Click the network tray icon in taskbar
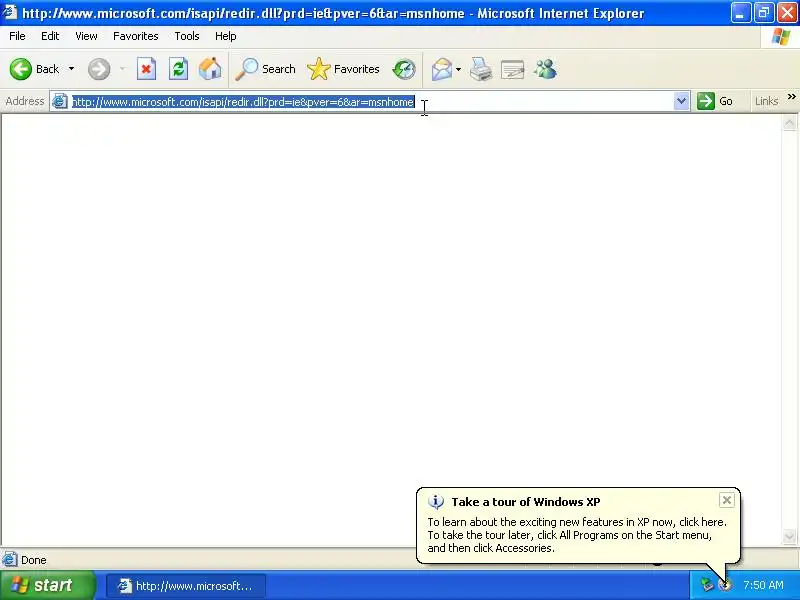 click(707, 585)
